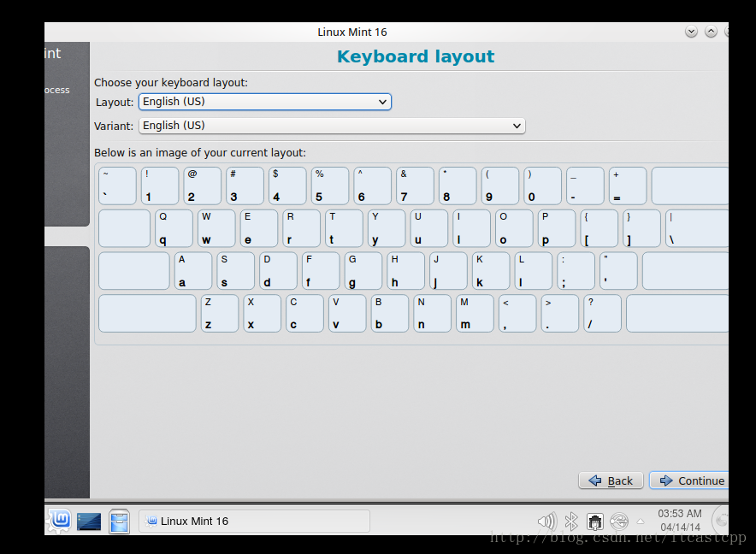
Task: Click the N key in layout preview
Action: (x=433, y=314)
